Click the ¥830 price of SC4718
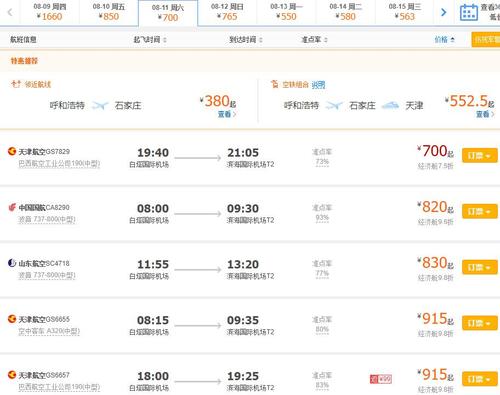Viewport: 500px width, 395px height. click(x=435, y=263)
